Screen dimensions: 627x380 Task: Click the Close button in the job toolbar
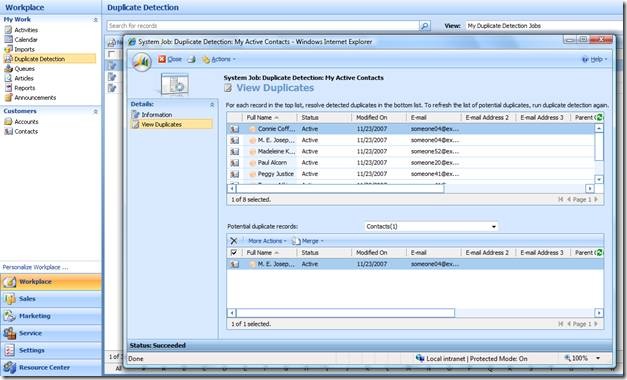(170, 59)
